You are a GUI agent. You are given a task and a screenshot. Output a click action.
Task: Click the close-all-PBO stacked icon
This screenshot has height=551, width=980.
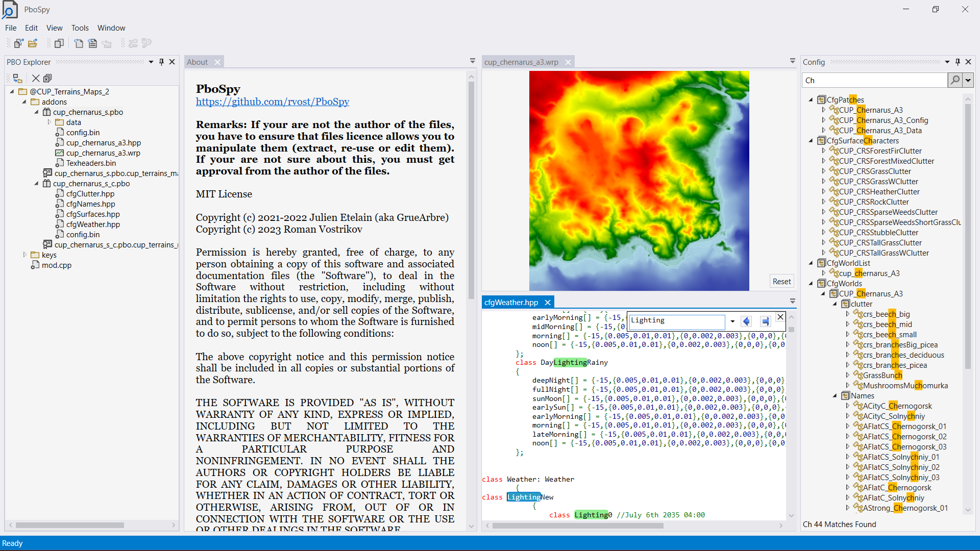[x=47, y=78]
